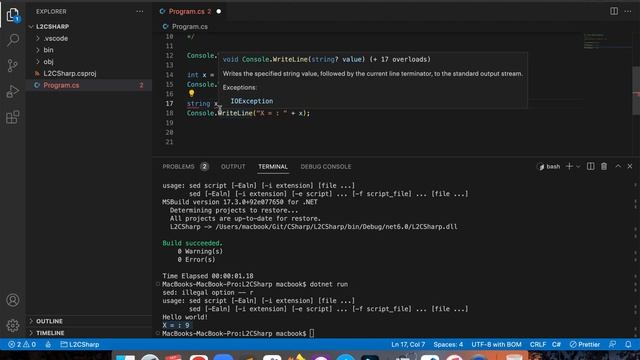Open Explorer's more actions ellipsis
The image size is (640, 360).
tap(140, 11)
